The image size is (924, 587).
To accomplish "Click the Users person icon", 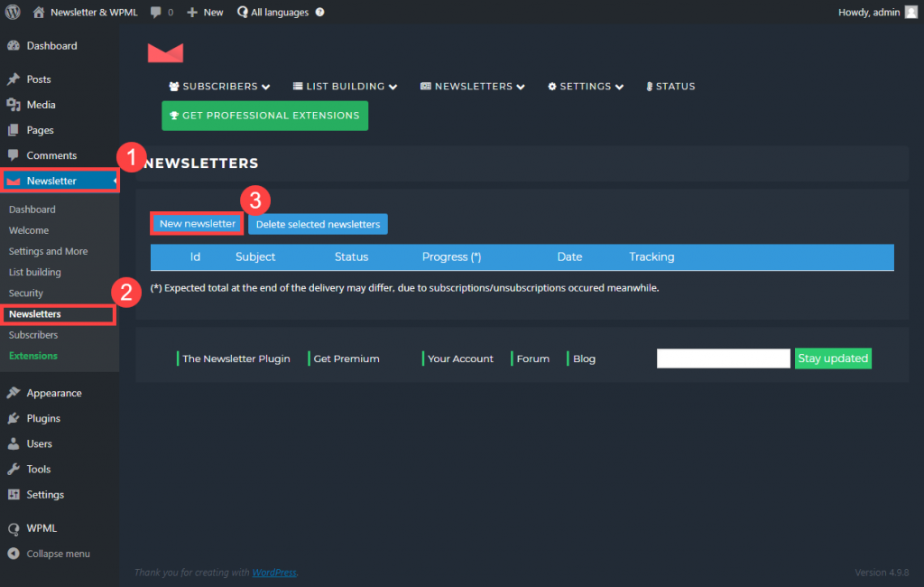I will tap(14, 443).
